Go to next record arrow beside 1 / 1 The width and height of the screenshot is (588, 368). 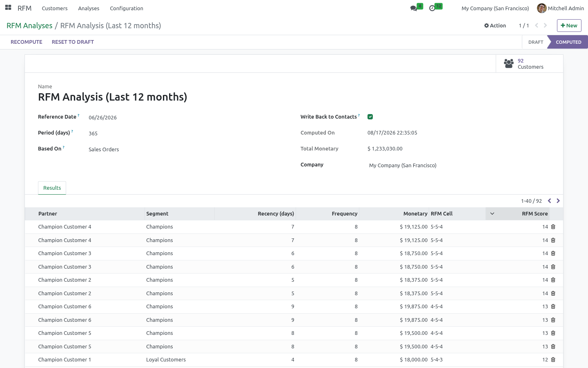click(x=546, y=25)
